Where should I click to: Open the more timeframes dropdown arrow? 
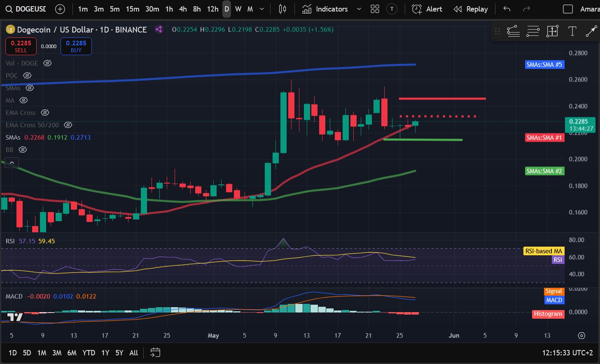pyautogui.click(x=262, y=9)
